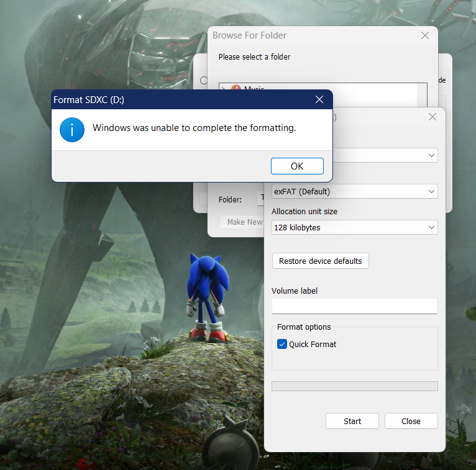Click the blue information icon in the error dialog

(x=72, y=130)
